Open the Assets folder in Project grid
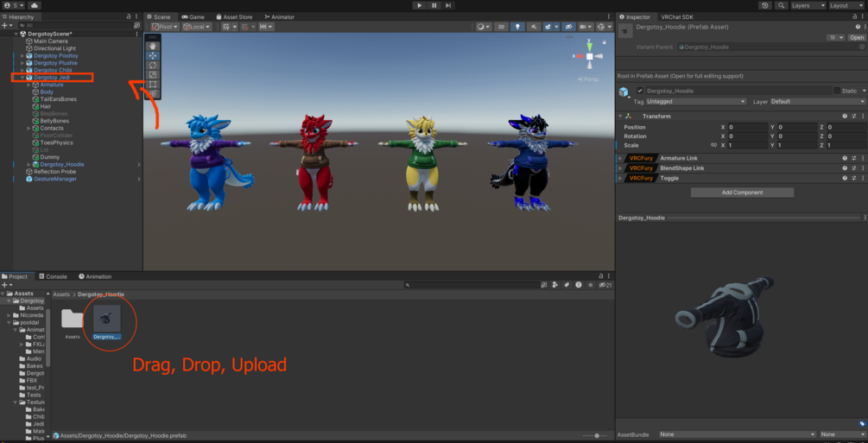 (x=73, y=319)
